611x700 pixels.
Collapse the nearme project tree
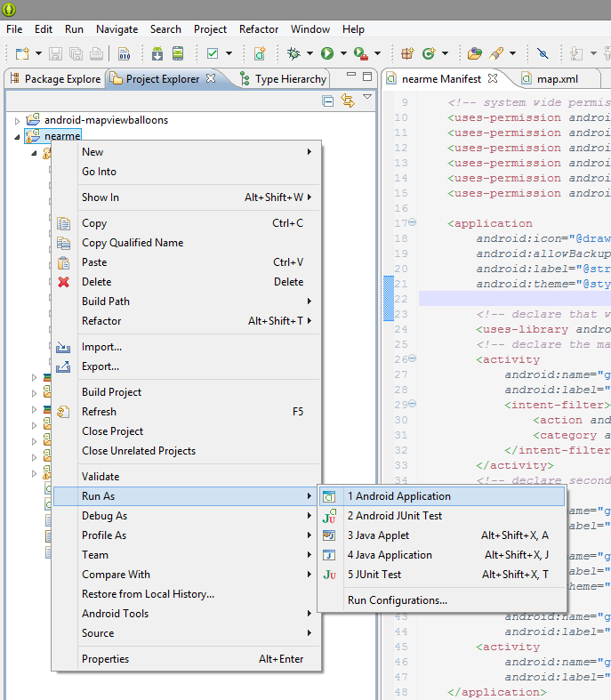(x=17, y=137)
